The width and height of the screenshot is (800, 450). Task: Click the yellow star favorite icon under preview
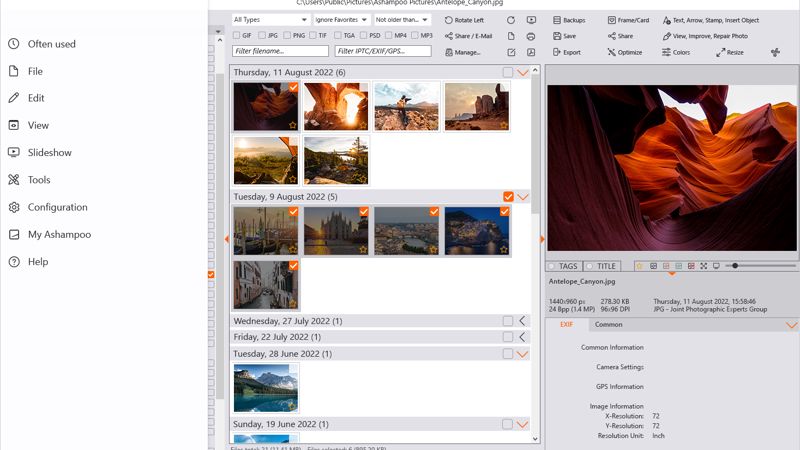pyautogui.click(x=639, y=266)
